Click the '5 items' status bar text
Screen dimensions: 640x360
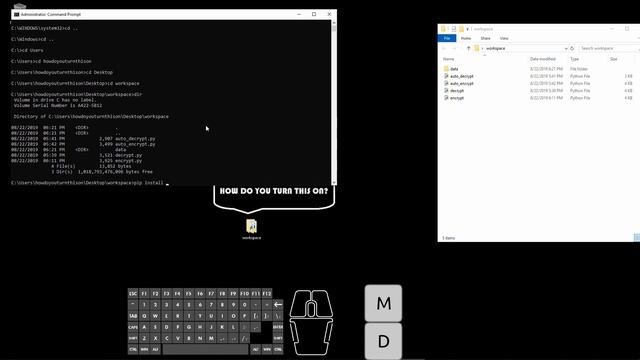click(x=449, y=238)
